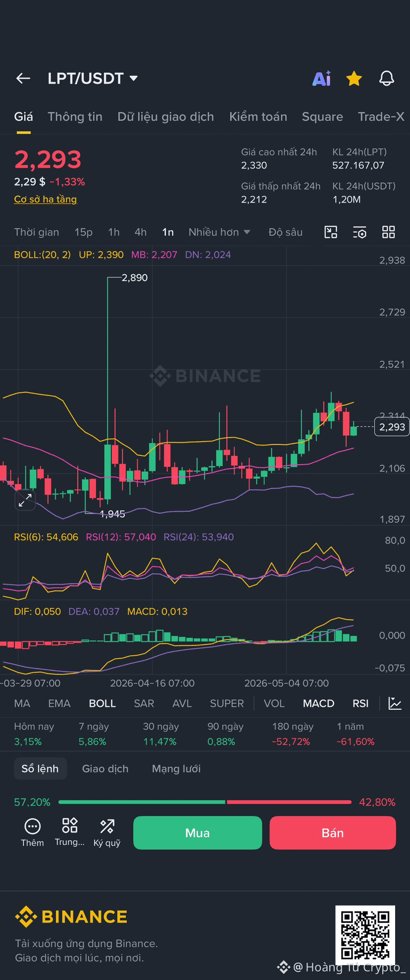Click 7 ngày 5,86% performance
Image resolution: width=410 pixels, height=980 pixels.
(x=94, y=734)
